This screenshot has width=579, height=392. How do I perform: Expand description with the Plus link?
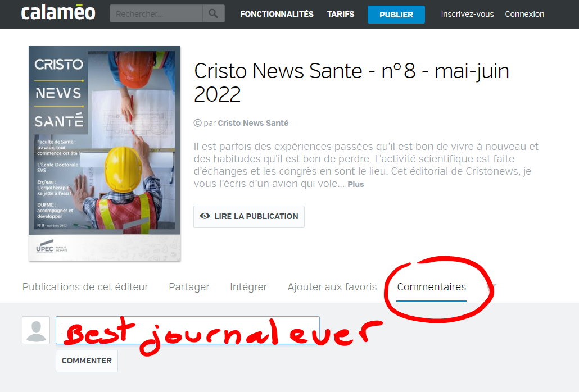click(x=356, y=184)
